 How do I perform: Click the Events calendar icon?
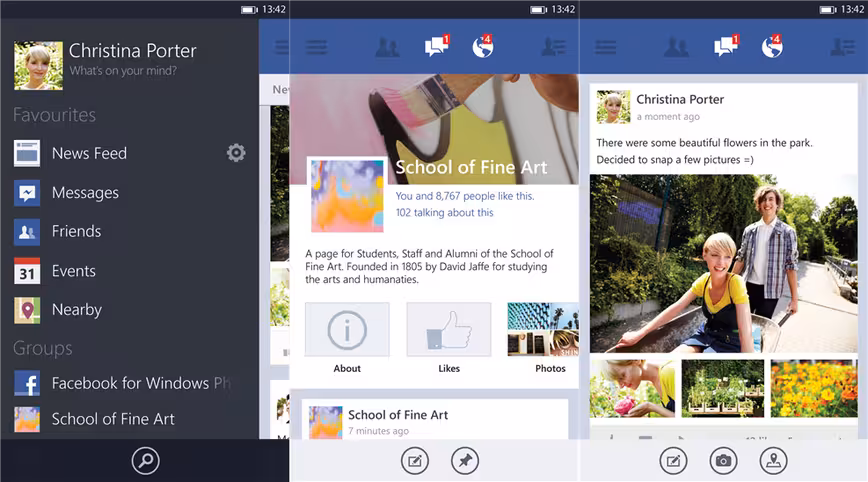coord(27,271)
